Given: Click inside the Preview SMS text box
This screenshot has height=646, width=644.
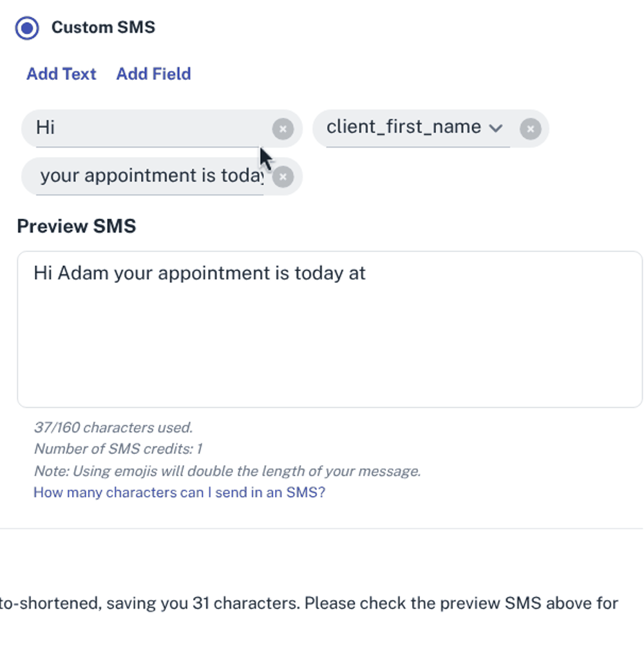Looking at the screenshot, I should pyautogui.click(x=329, y=341).
